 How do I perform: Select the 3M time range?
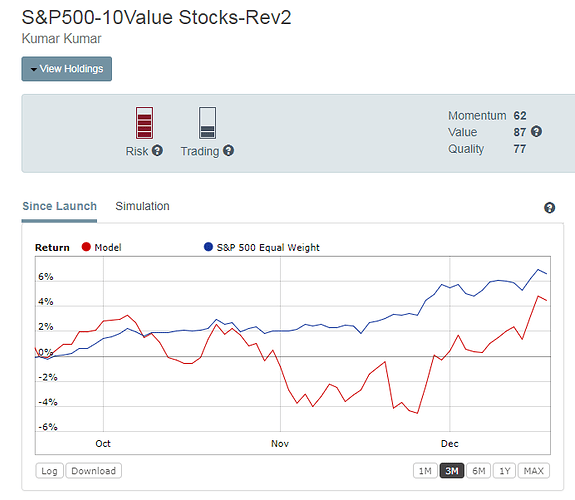(x=452, y=471)
